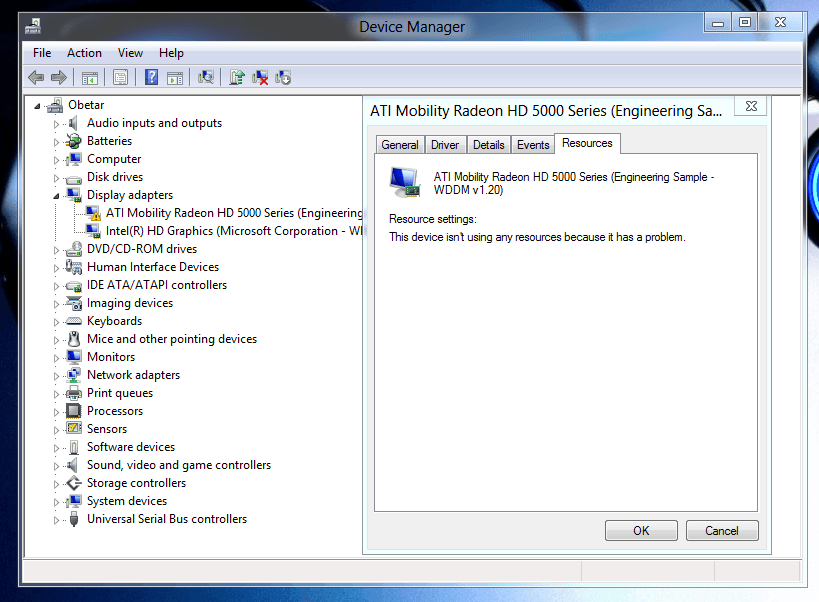Select the Resources tab
Image resolution: width=819 pixels, height=602 pixels.
587,143
